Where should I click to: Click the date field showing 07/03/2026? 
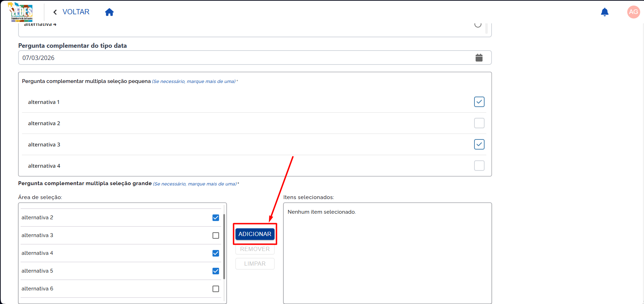tap(255, 58)
